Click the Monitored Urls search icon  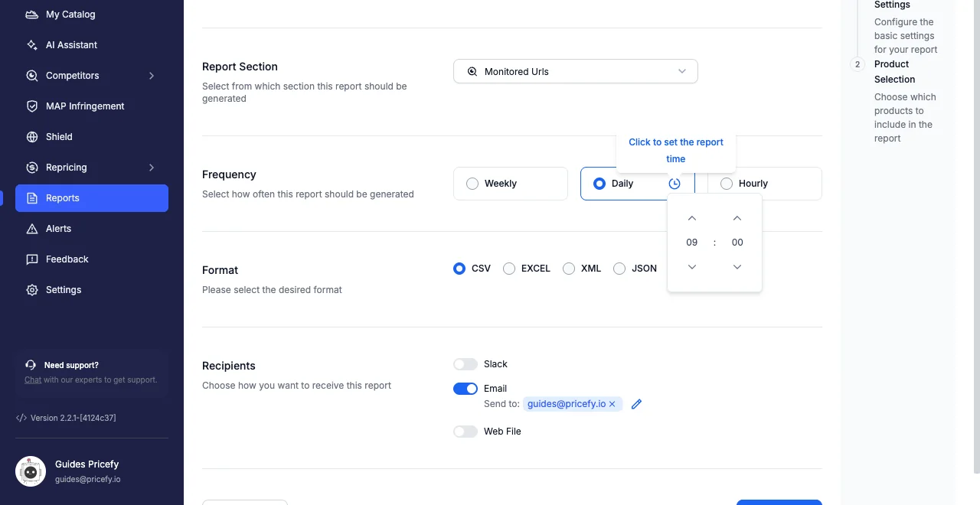coord(472,71)
